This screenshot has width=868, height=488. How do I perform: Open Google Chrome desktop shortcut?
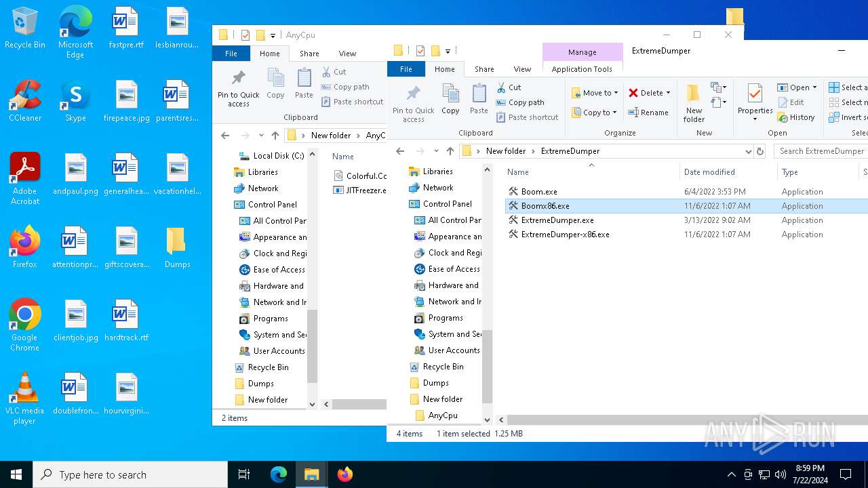click(24, 325)
